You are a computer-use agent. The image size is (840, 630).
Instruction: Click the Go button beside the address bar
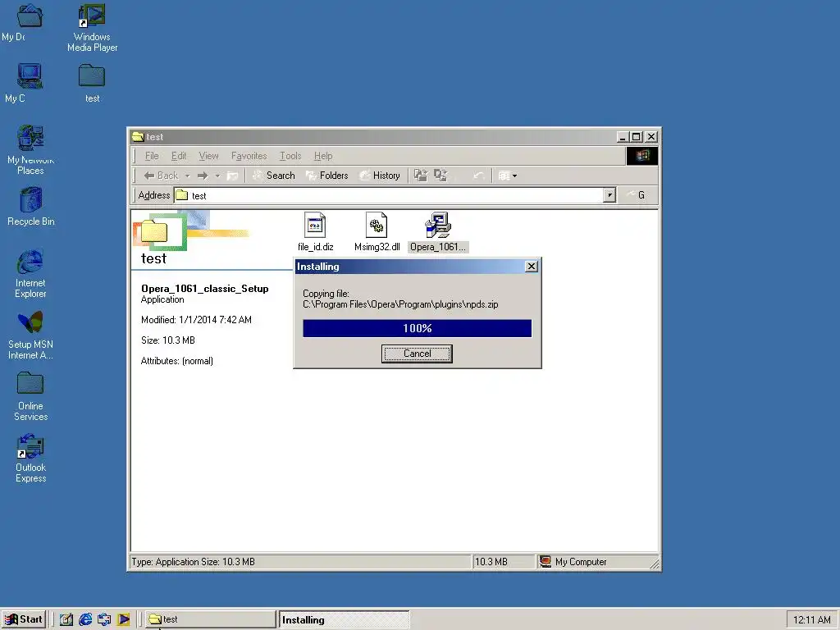click(x=637, y=195)
